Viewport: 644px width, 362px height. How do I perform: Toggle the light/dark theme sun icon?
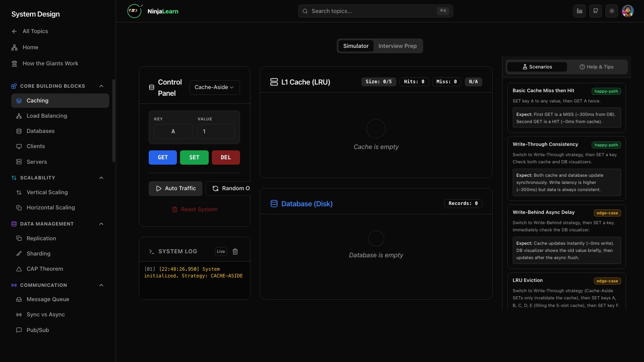612,11
